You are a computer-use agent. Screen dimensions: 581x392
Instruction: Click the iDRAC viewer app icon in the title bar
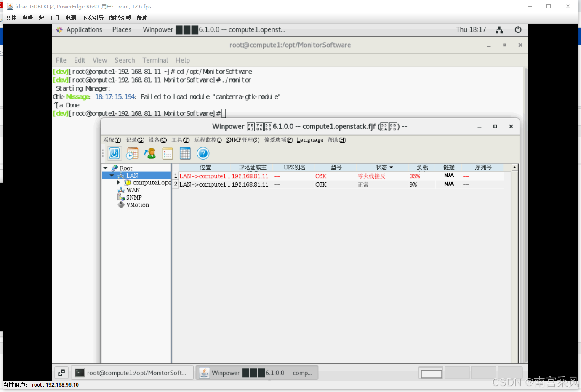10,6
